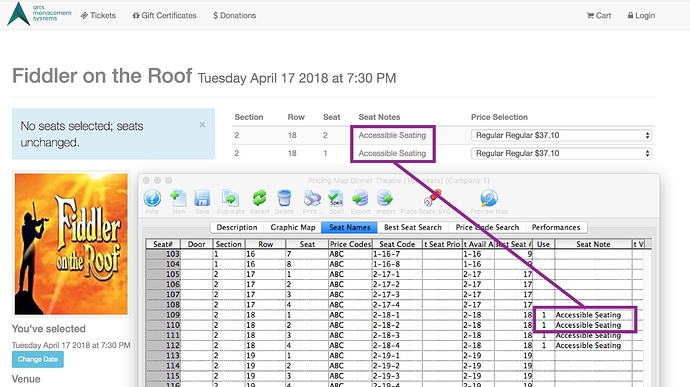Image resolution: width=690 pixels, height=387 pixels.
Task: Click the Place Seats-SVG Map icon
Action: click(x=432, y=199)
